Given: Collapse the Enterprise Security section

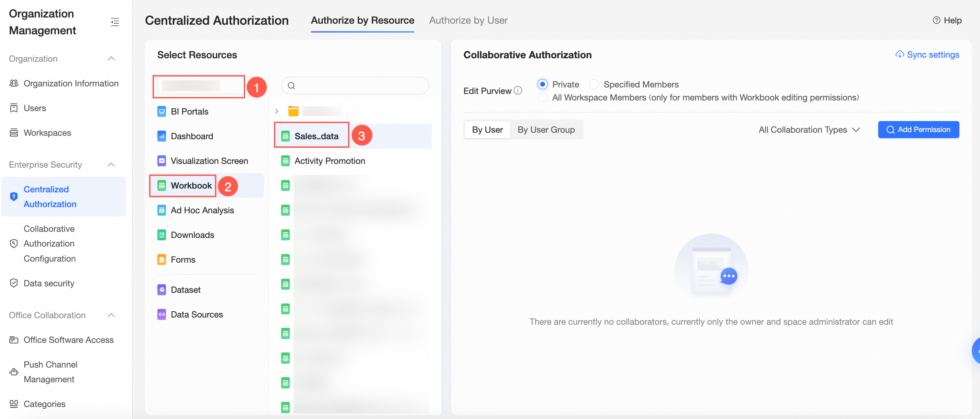Looking at the screenshot, I should (111, 165).
